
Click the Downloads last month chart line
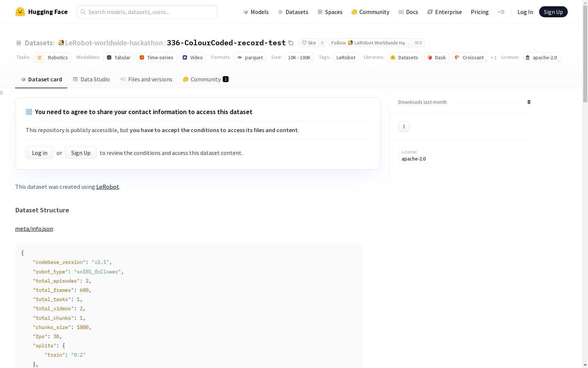point(487,103)
